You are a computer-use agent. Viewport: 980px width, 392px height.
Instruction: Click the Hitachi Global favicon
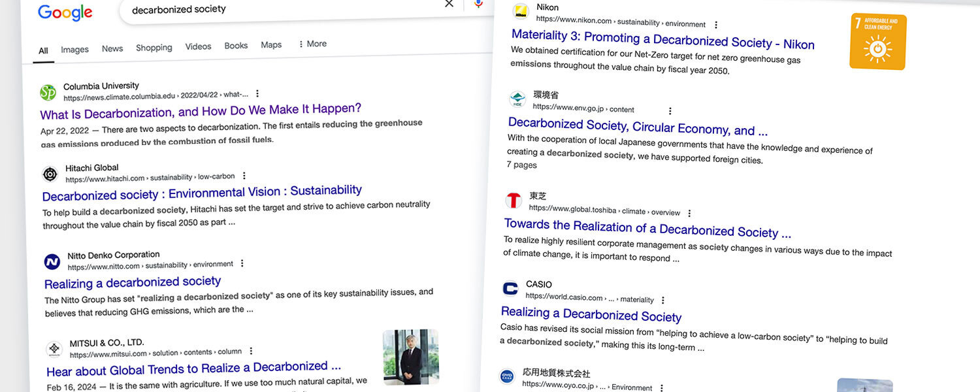[50, 174]
